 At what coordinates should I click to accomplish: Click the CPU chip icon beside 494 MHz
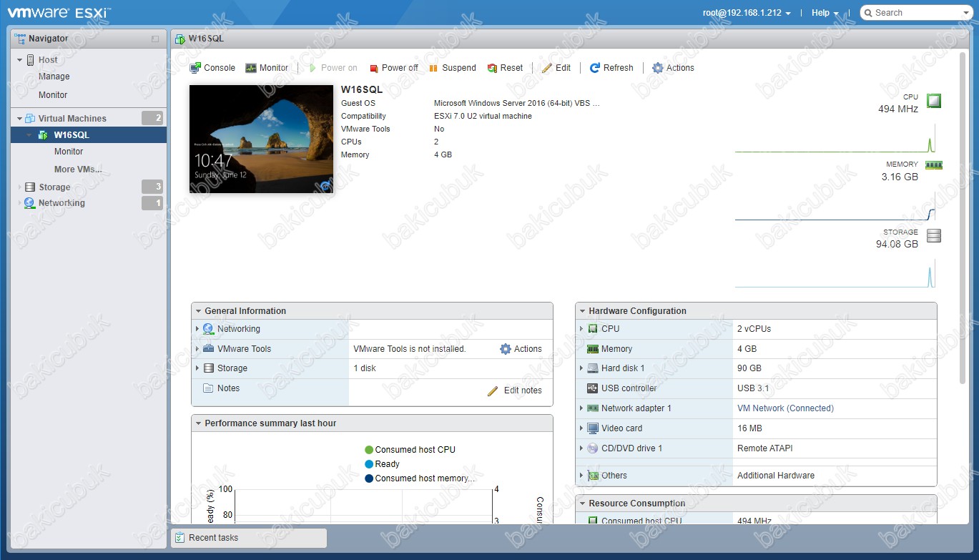934,101
